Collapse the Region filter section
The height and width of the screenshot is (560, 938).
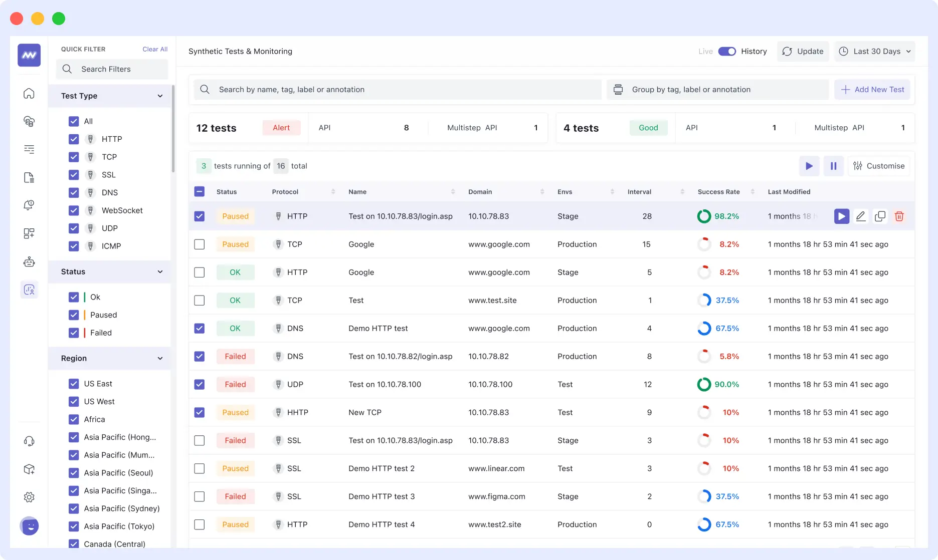point(160,358)
